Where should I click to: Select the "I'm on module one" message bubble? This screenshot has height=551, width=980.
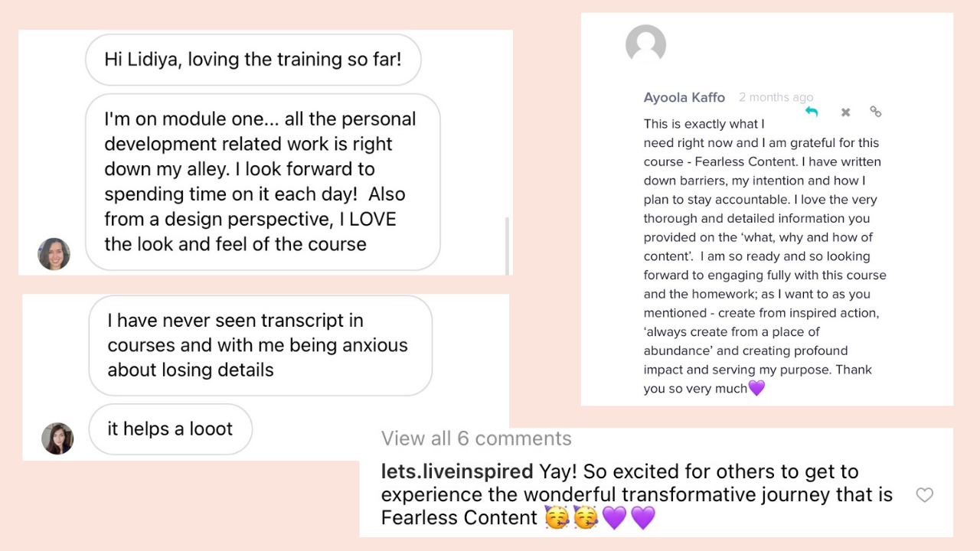coord(263,182)
